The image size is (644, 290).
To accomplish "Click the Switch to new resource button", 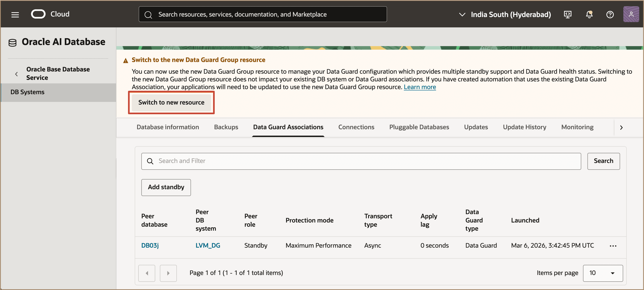I will coord(171,102).
